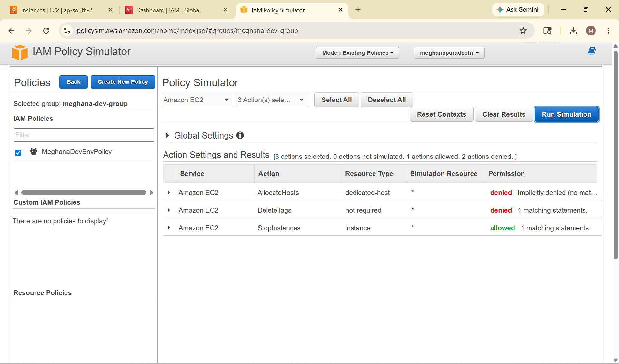Click the Google Lens search icon
This screenshot has height=364, width=619.
tap(547, 31)
